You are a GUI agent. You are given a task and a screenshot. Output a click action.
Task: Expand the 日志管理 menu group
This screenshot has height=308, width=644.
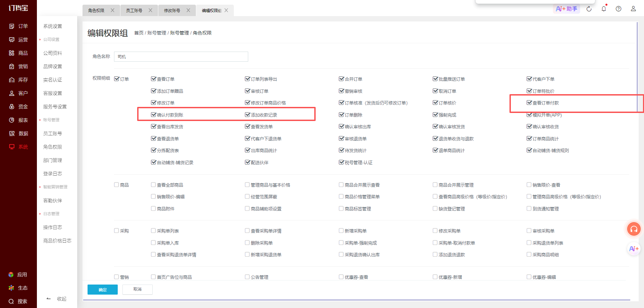coord(51,214)
